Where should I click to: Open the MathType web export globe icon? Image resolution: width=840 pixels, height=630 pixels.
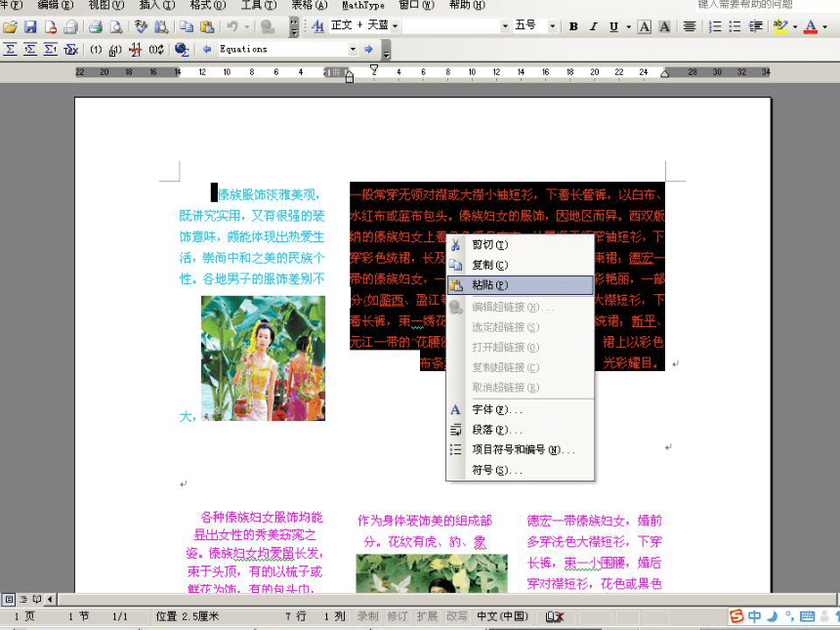182,49
